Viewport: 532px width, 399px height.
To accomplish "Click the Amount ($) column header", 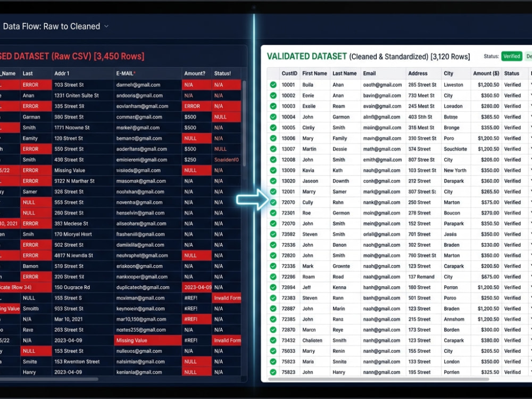I will coord(486,73).
